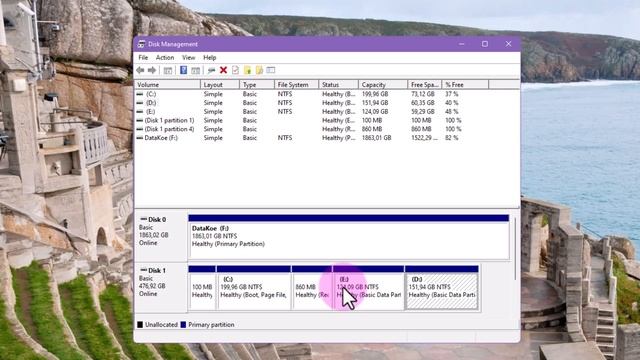This screenshot has width=640, height=360.
Task: Click the yellow folder with green arrow icon
Action: pyautogui.click(x=247, y=70)
